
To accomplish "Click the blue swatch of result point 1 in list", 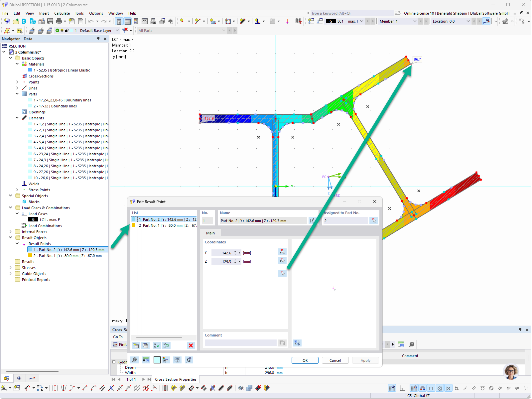I will (134, 219).
